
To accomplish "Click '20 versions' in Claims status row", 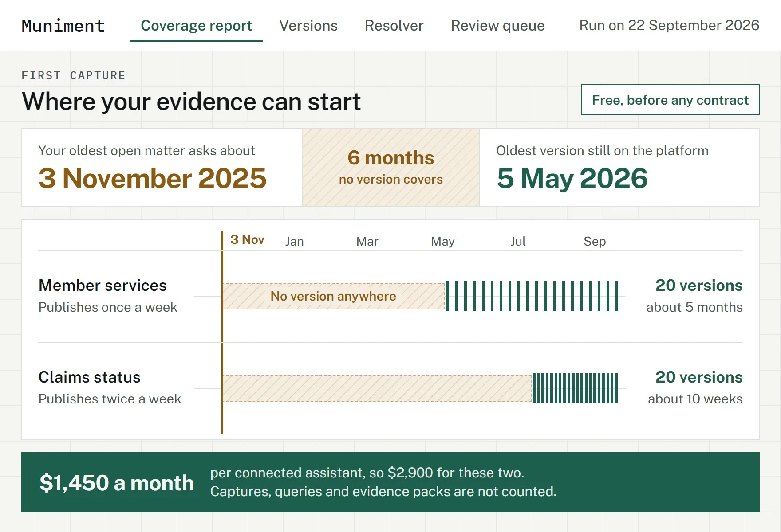I will [x=699, y=377].
